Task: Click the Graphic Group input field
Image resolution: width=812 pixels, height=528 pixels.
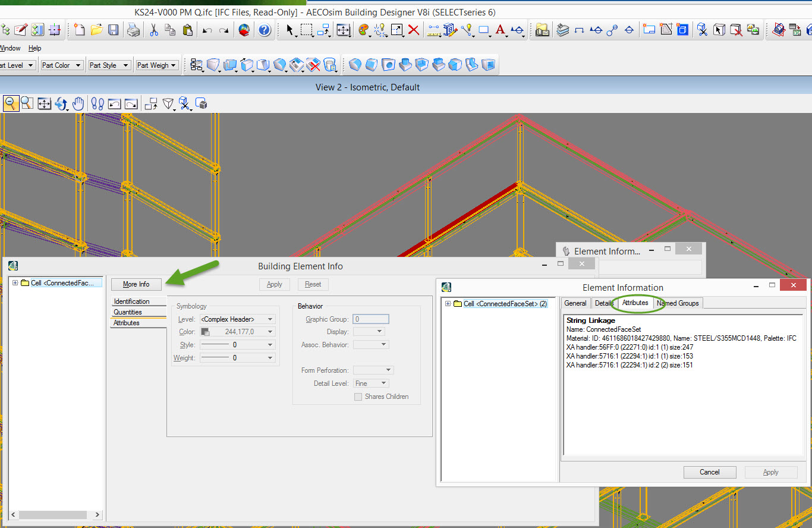Action: point(371,319)
